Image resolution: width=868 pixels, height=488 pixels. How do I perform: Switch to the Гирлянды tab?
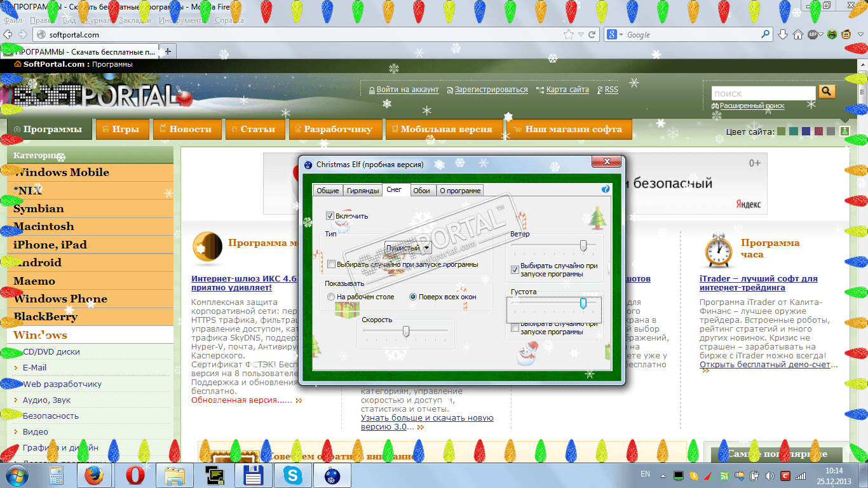click(363, 191)
